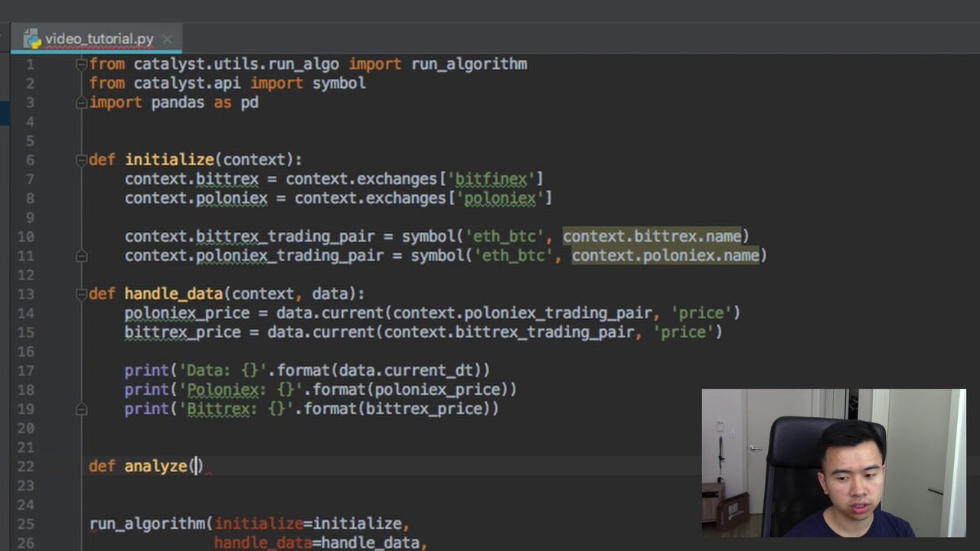
Task: Click 'context.poloniex.name' highlighted on line 11
Action: click(x=665, y=256)
